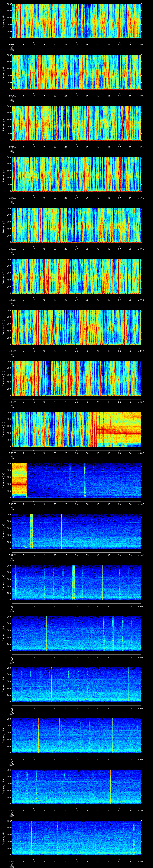Click the wide bright burst in the 5:42:00 spectrogram

coord(74,582)
